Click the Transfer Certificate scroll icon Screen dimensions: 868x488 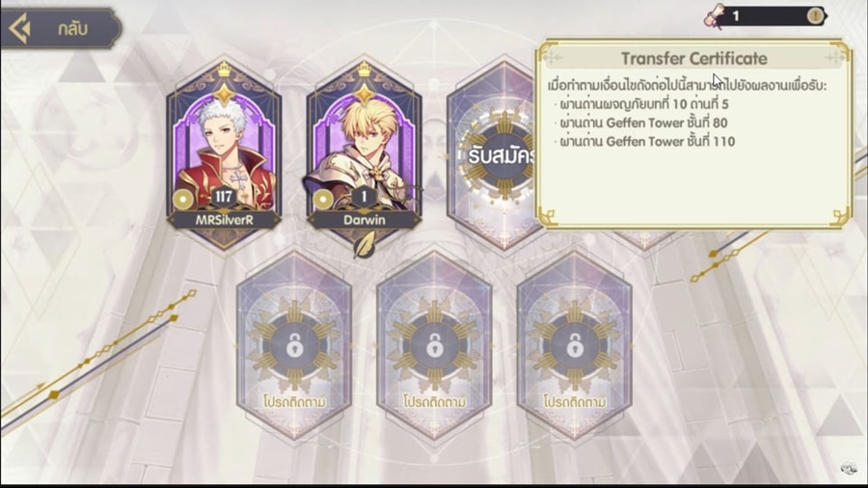pyautogui.click(x=714, y=16)
